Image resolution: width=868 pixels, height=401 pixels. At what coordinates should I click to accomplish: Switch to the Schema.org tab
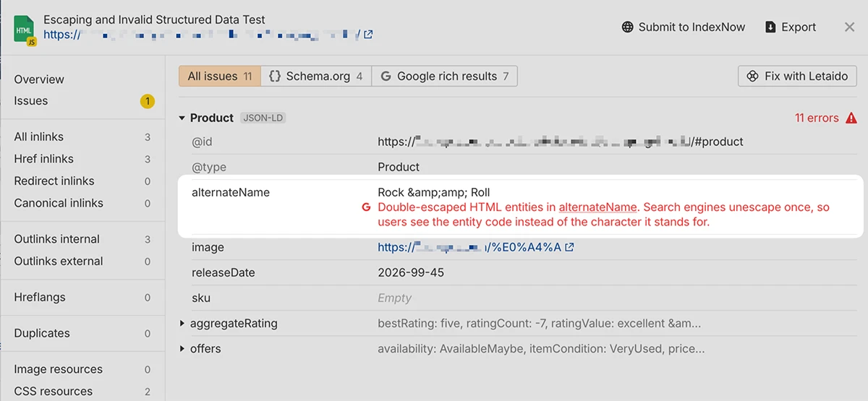pos(316,76)
